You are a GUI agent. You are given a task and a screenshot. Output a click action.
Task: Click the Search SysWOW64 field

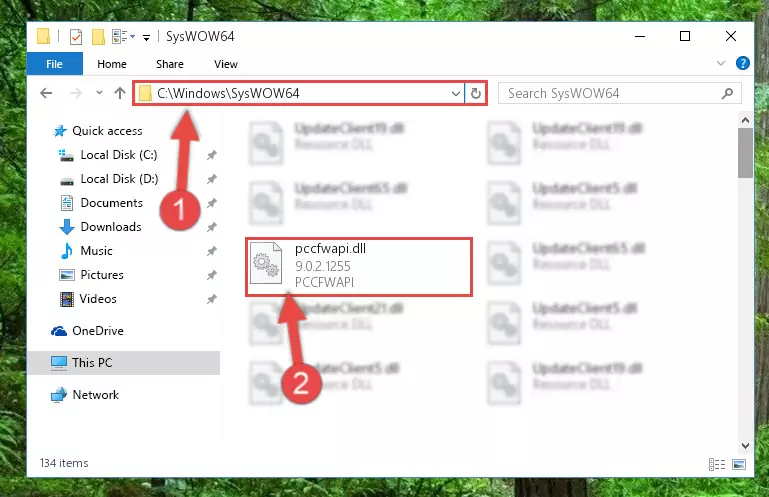619,93
